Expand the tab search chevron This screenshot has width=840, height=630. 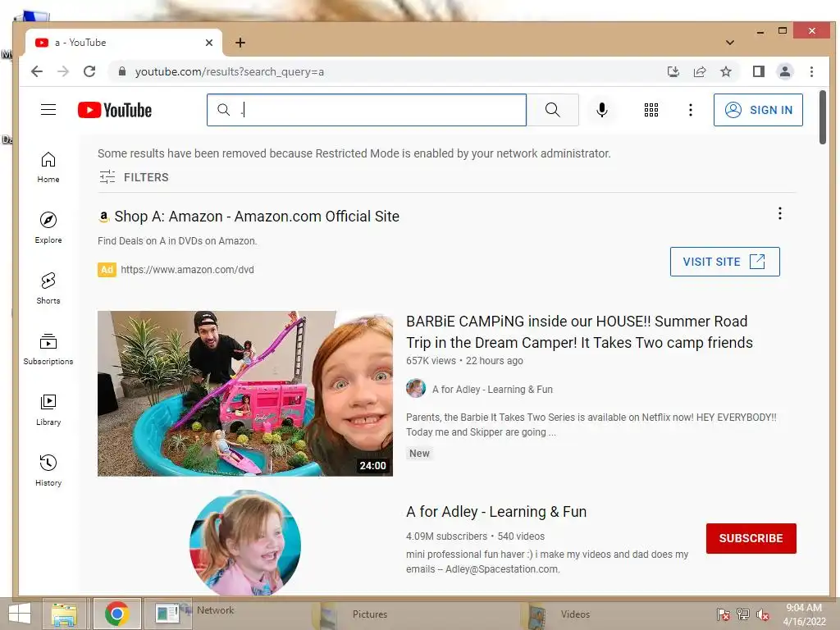click(x=729, y=43)
